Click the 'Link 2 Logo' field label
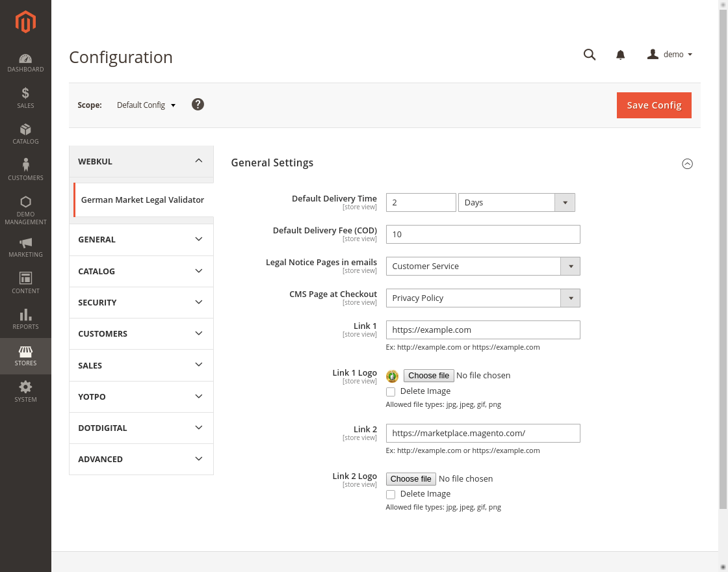 [355, 476]
